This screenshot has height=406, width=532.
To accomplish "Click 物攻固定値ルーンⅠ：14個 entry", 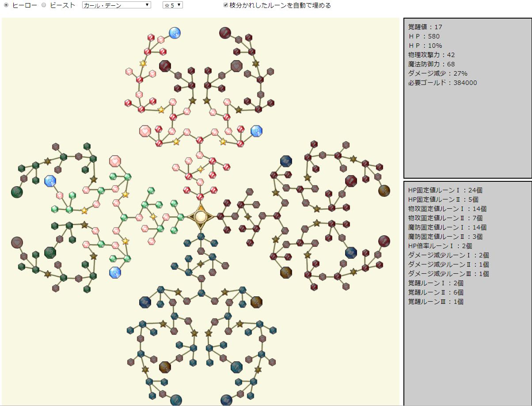I will coord(447,209).
